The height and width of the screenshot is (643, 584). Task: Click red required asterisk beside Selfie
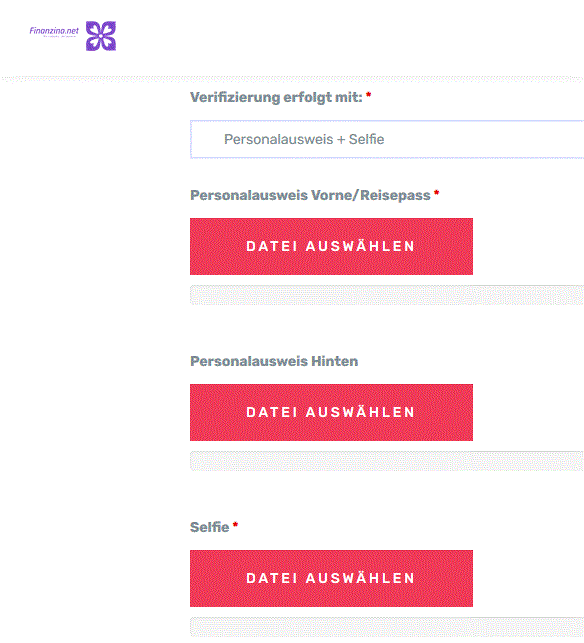click(235, 524)
